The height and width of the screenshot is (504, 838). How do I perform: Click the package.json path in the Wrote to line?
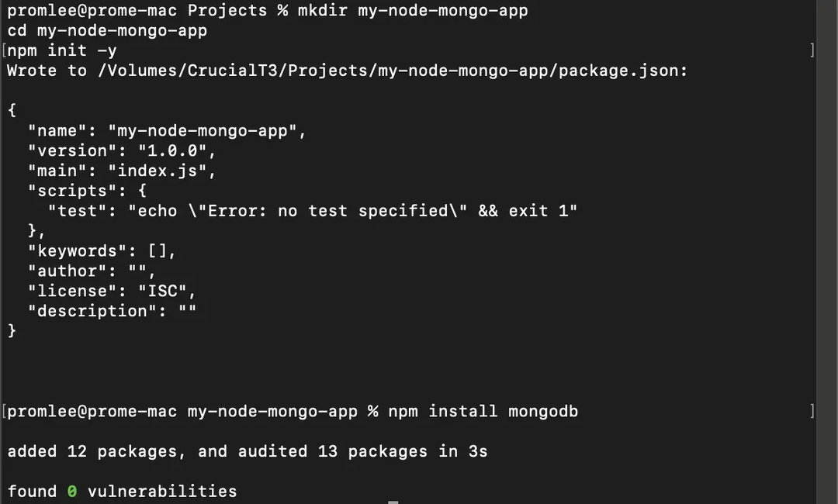(x=393, y=71)
